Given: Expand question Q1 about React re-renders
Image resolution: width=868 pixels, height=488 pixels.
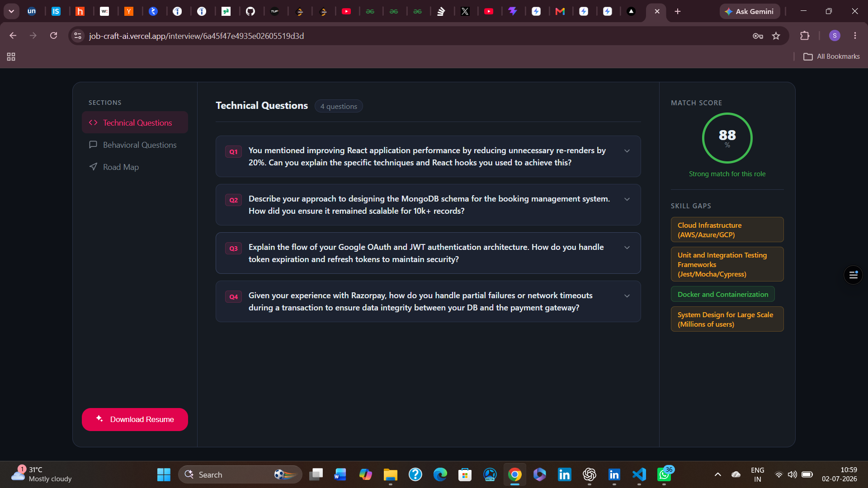Looking at the screenshot, I should 428,156.
